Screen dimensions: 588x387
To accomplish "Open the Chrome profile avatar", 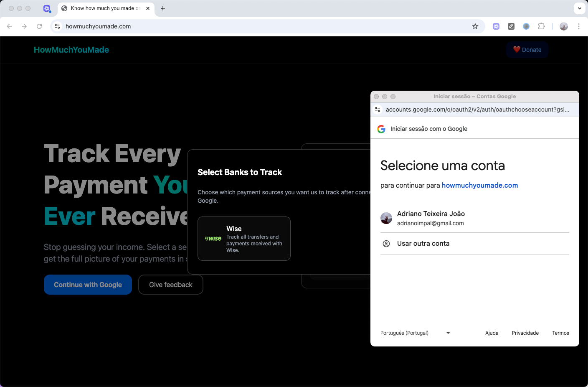I will point(564,26).
